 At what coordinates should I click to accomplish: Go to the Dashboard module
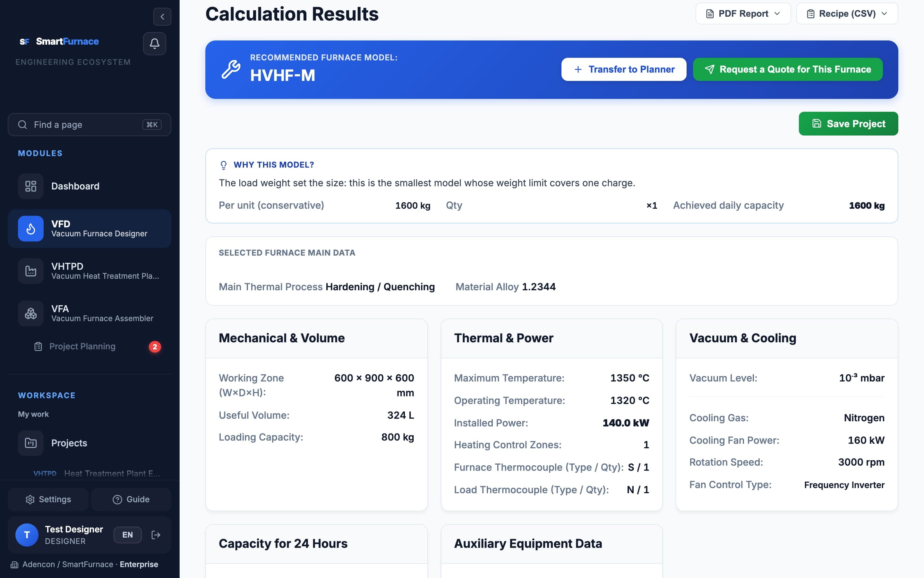[89, 186]
